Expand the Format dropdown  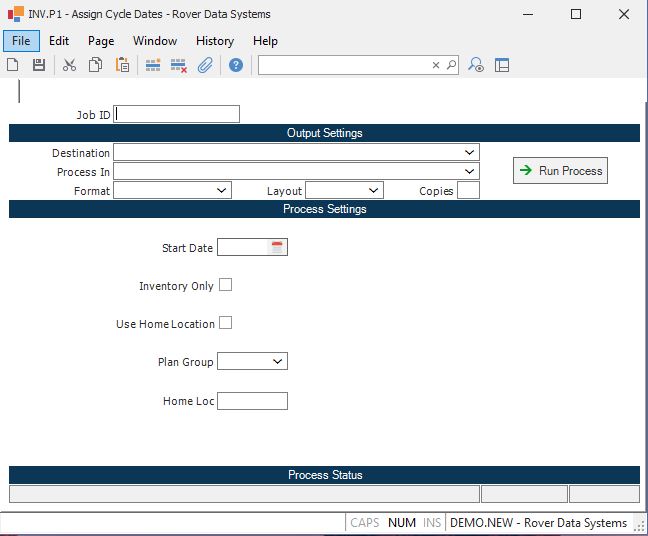click(x=221, y=190)
